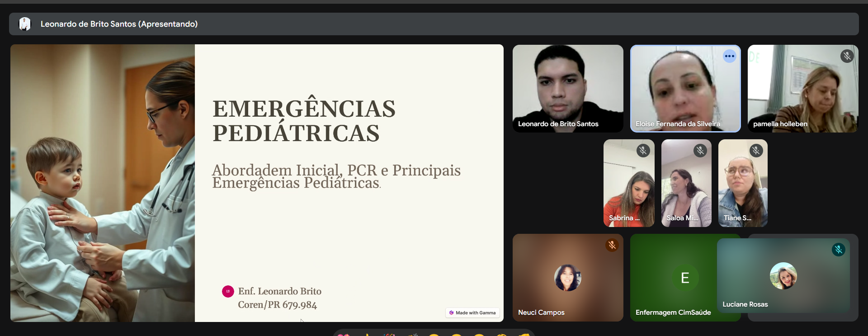This screenshot has width=868, height=336.
Task: Click Neuci Campos's profile picture
Action: pyautogui.click(x=567, y=278)
